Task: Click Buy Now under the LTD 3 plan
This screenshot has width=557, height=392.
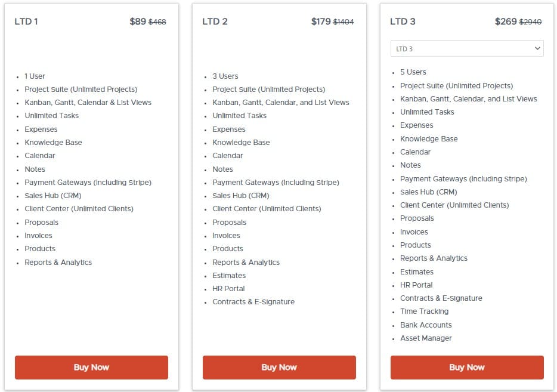Action: 466,368
